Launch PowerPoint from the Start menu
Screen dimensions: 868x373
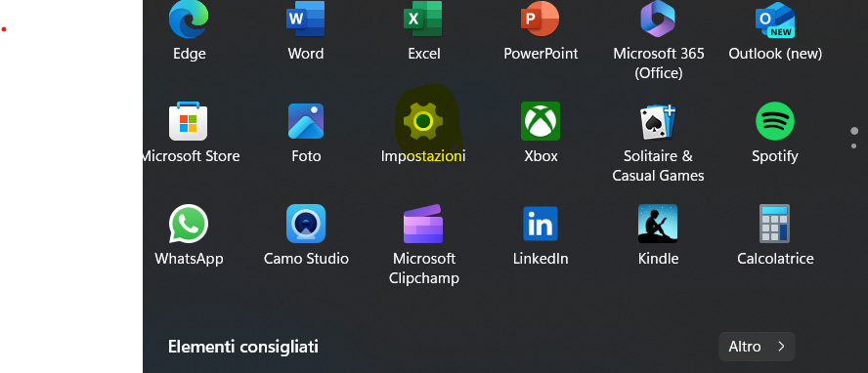point(541,20)
